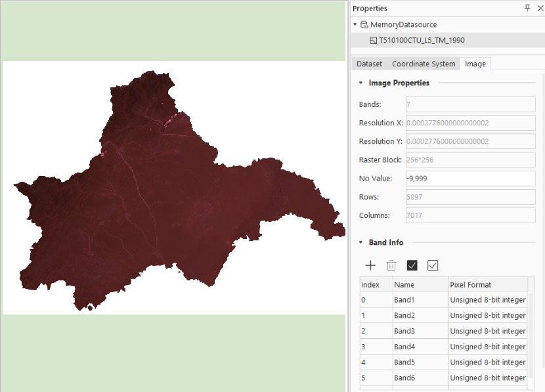This screenshot has height=392, width=545.
Task: Select the Image tab
Action: click(475, 64)
